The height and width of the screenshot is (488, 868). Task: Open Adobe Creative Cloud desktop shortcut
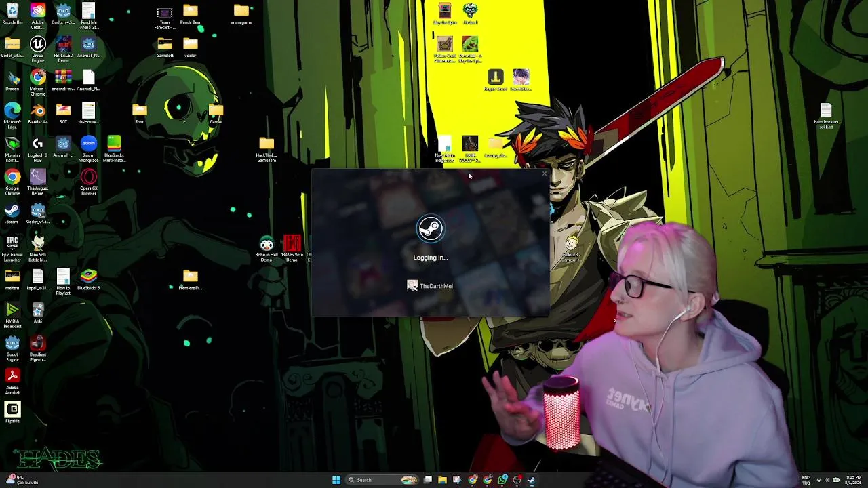38,14
